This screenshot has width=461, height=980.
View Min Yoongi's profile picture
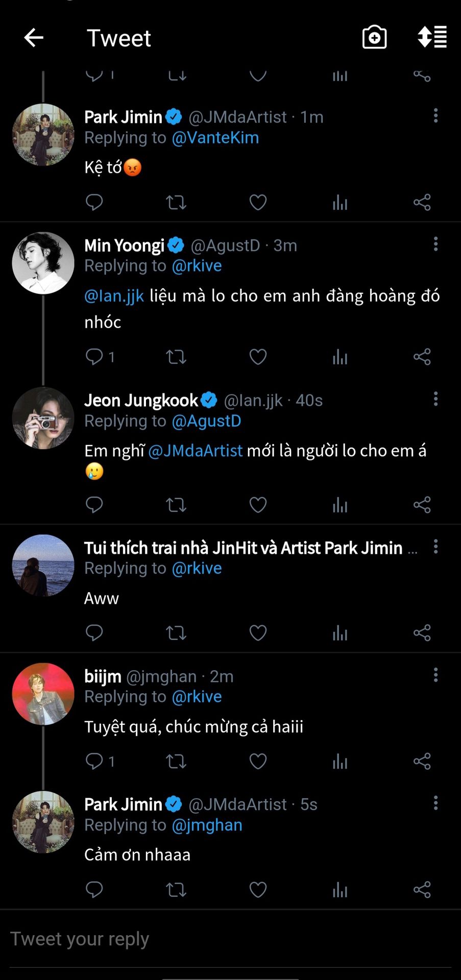[x=43, y=263]
